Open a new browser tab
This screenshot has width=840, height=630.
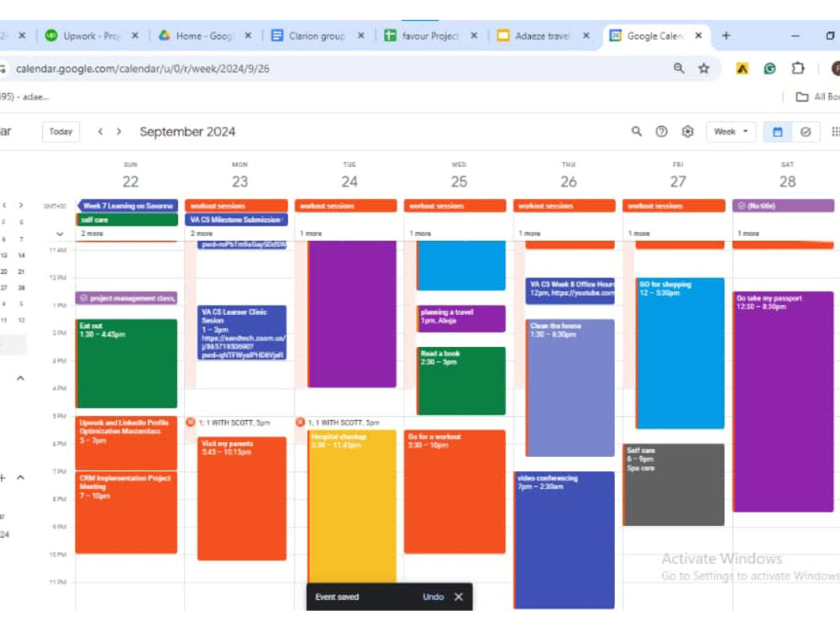[726, 35]
